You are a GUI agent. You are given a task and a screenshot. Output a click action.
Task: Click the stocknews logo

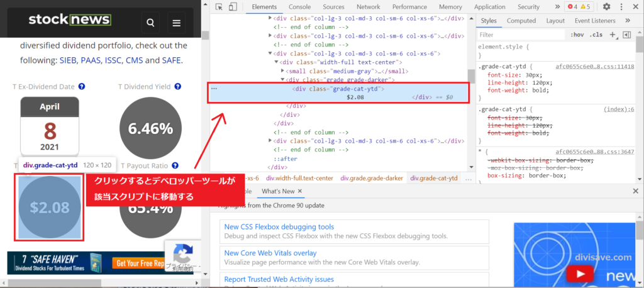pyautogui.click(x=70, y=19)
